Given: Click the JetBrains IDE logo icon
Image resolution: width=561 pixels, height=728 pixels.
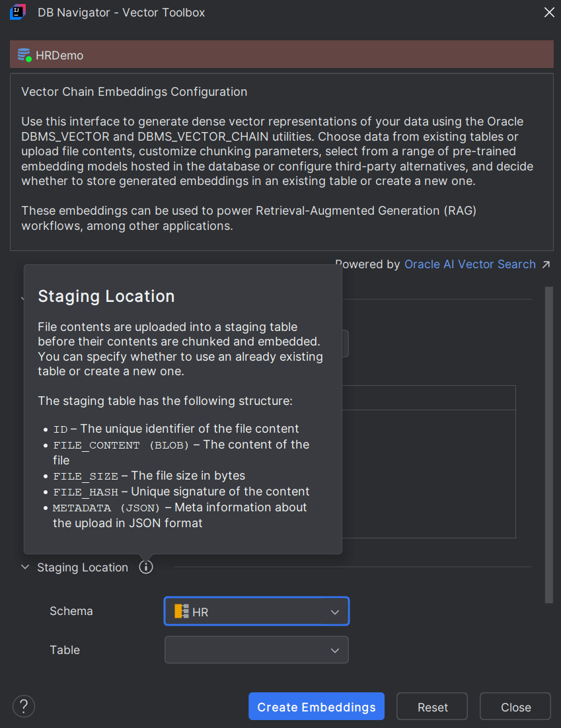Looking at the screenshot, I should pyautogui.click(x=18, y=12).
